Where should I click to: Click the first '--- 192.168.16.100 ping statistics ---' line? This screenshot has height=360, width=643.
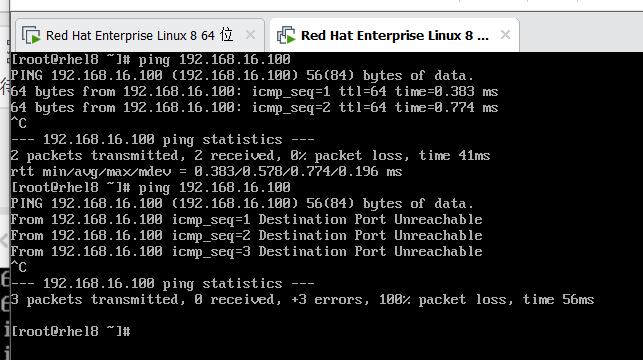coord(162,139)
